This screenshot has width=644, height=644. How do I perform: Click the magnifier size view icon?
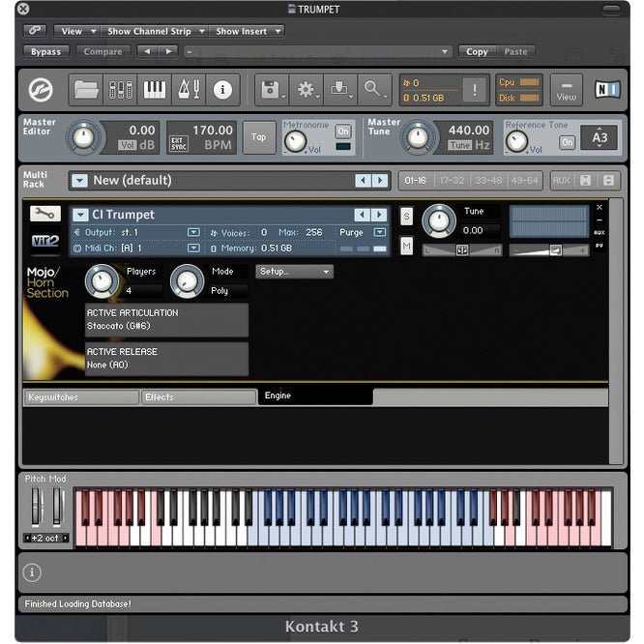coord(374,90)
